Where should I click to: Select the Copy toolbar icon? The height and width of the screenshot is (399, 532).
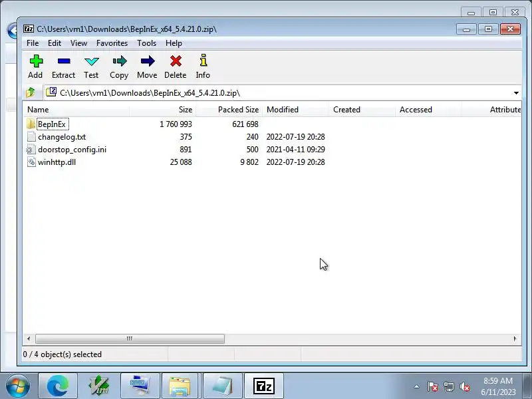pyautogui.click(x=119, y=61)
